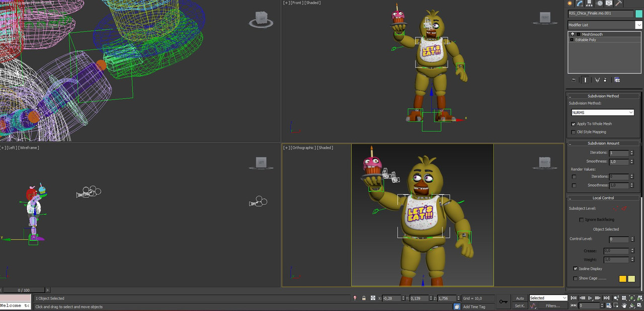
Task: Open the Selected key filter dropdown
Action: click(x=548, y=298)
